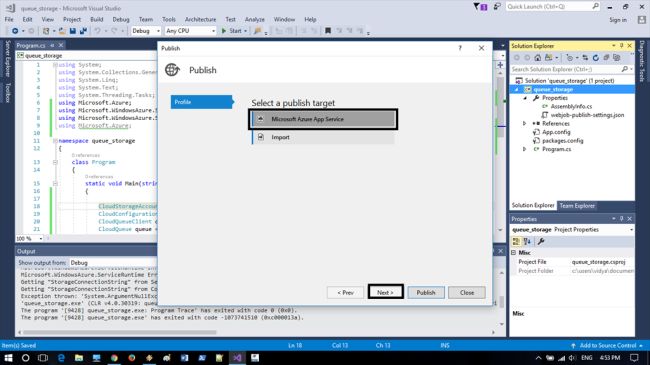This screenshot has height=365, width=650.
Task: Click the Home icon in Solution Explorer toolbar
Action: 538,58
